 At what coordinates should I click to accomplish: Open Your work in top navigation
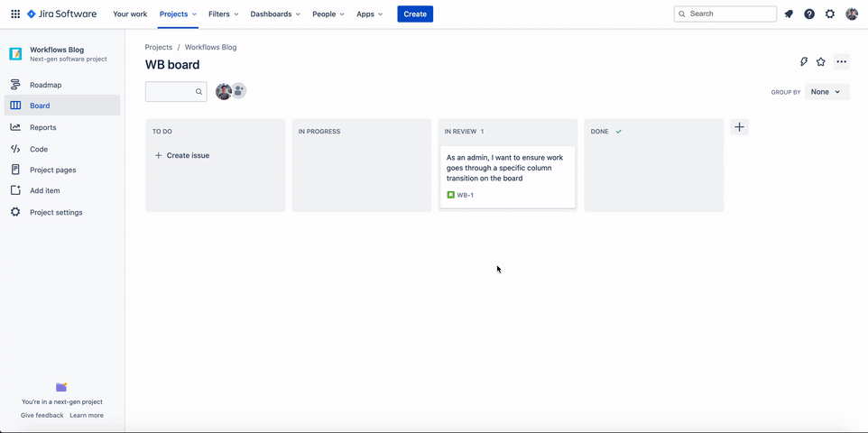(x=130, y=14)
